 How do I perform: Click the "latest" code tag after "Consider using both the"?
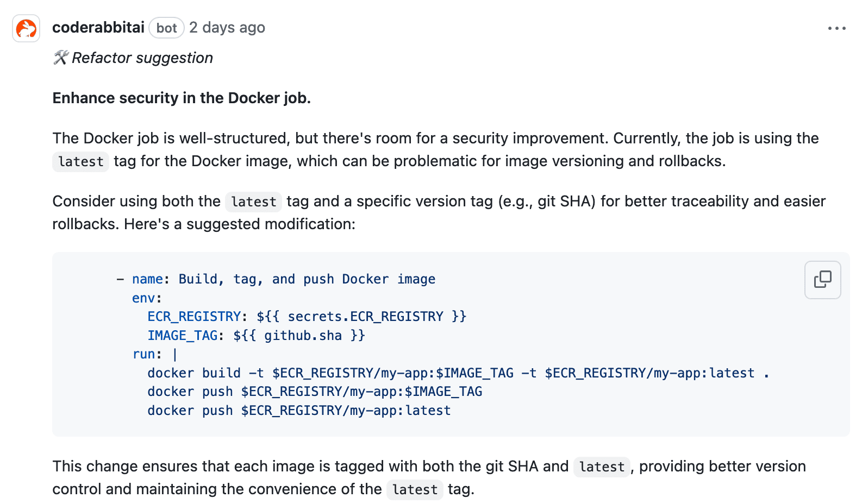point(254,202)
